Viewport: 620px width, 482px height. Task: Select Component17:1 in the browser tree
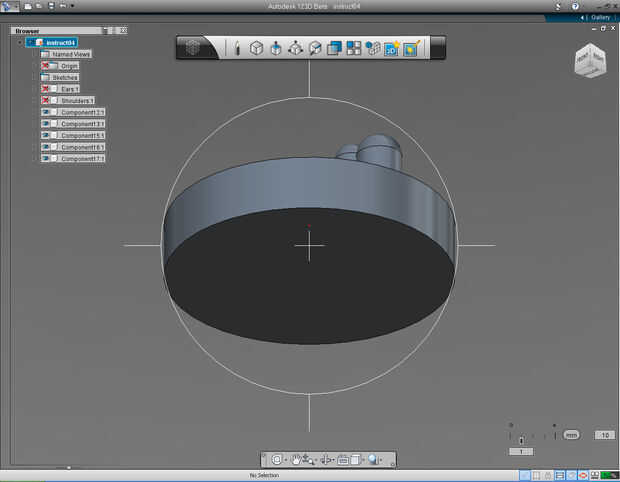[82, 158]
